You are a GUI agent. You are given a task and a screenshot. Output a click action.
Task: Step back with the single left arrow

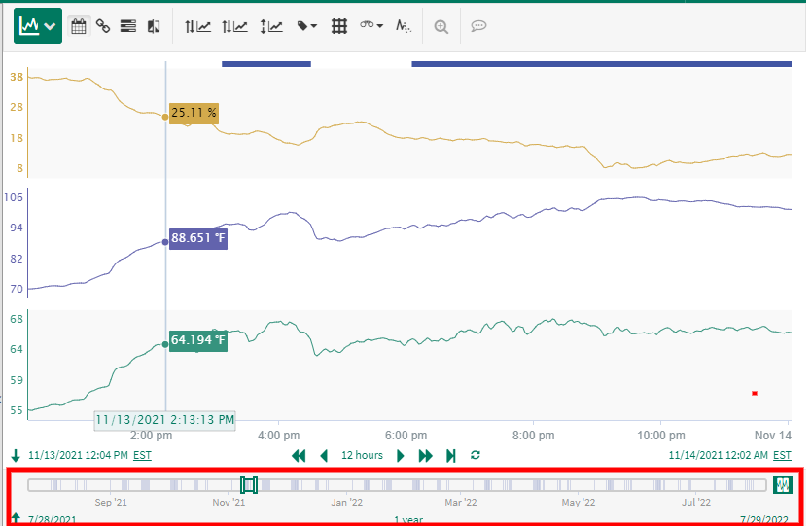pyautogui.click(x=324, y=455)
